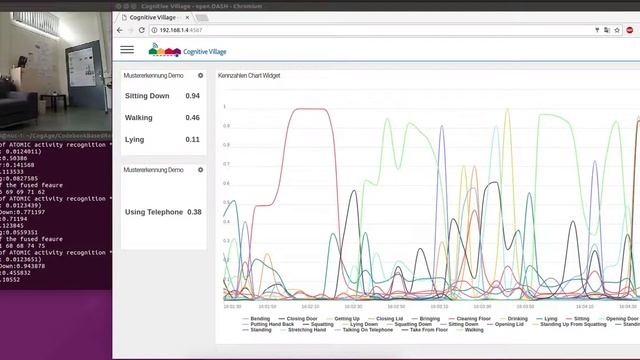
Task: Click the filter icon in the address bar
Action: click(x=597, y=30)
